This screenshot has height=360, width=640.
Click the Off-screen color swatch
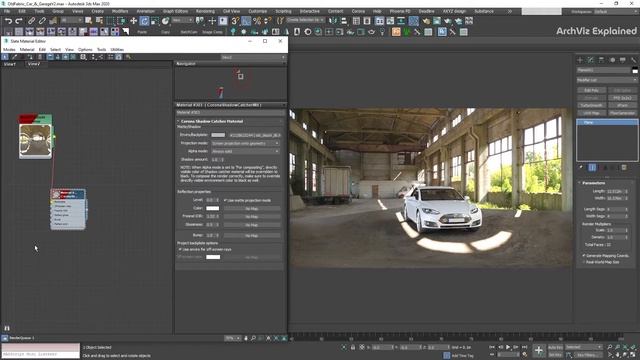[x=213, y=257]
